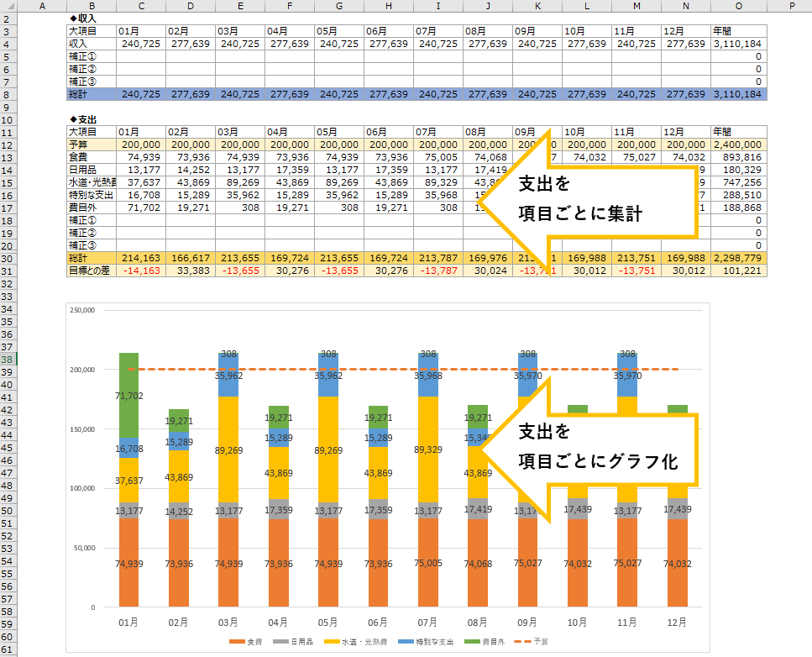Click the 2,298,779 annual expense total
Screen dimensions: 812x657
(x=738, y=258)
